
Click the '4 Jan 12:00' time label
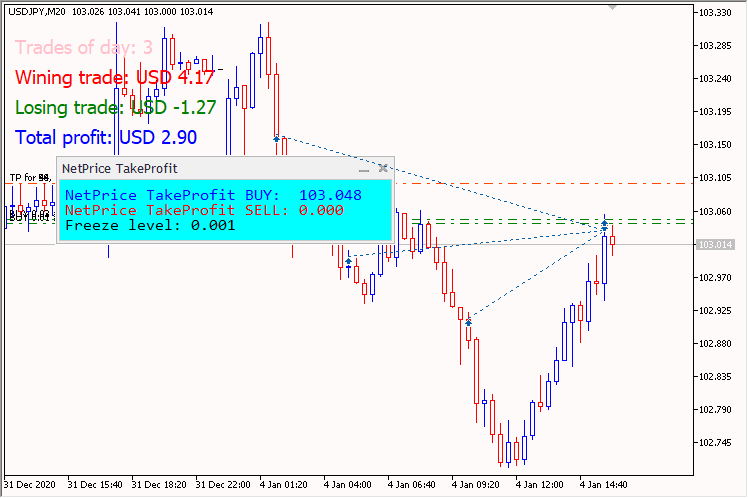[x=540, y=485]
